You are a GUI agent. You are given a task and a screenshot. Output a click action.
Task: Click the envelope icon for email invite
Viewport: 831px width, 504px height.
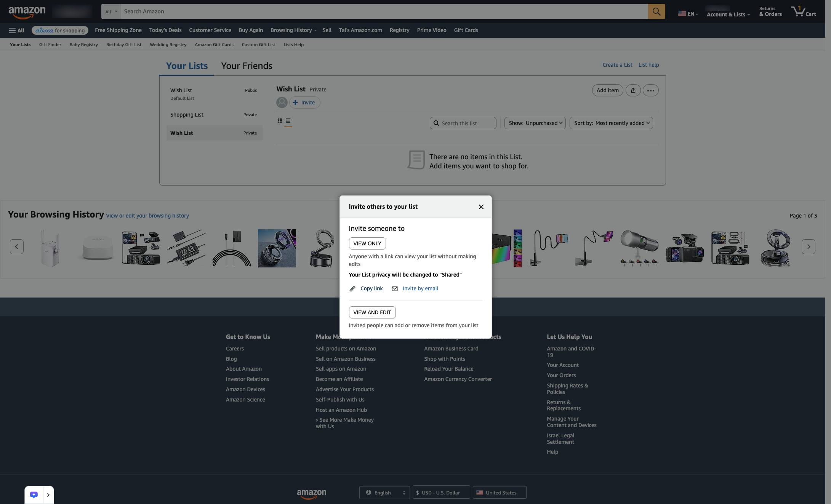coord(395,289)
